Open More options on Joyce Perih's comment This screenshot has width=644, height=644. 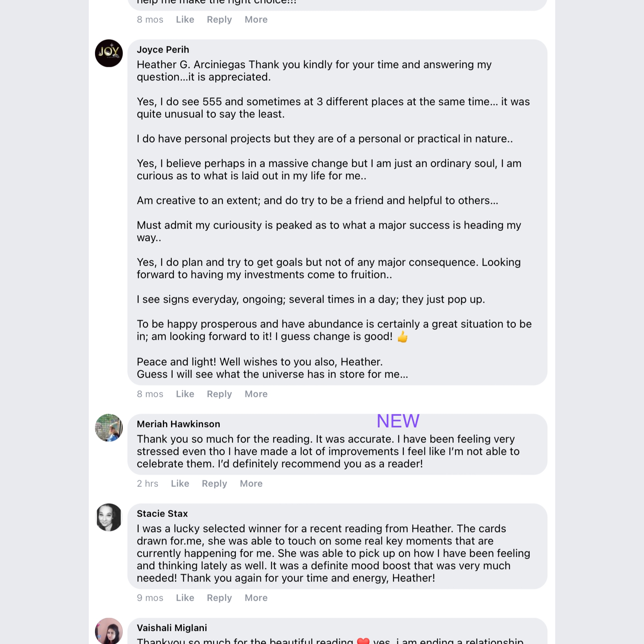tap(256, 394)
